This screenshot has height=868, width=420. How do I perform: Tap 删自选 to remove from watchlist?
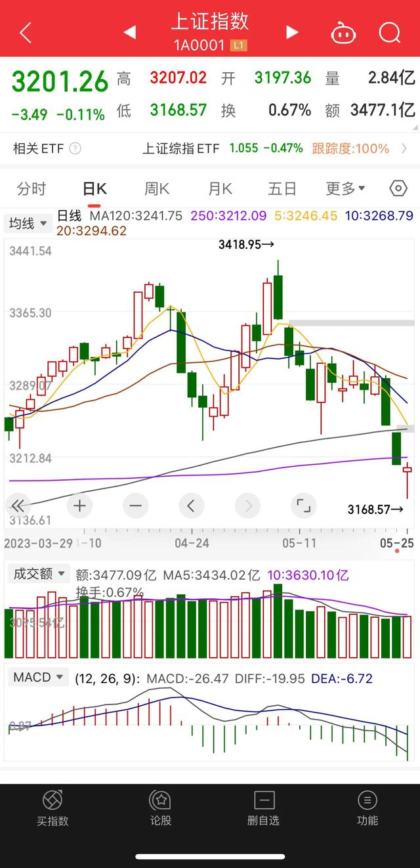pos(264,808)
